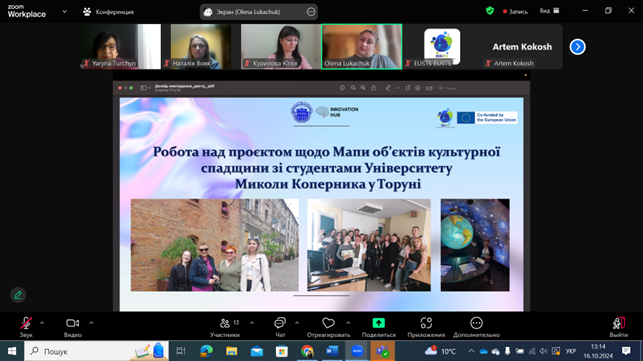
Task: Click the Пошук taskbar search field
Action: click(x=97, y=351)
